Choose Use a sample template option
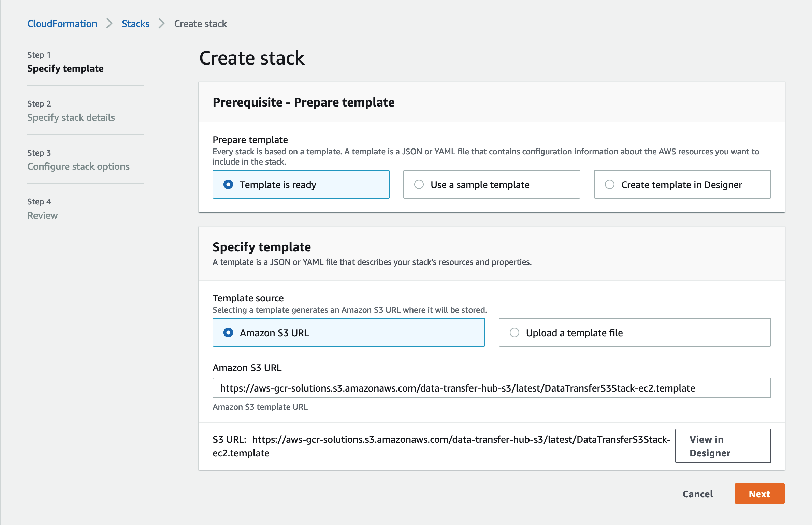Image resolution: width=812 pixels, height=525 pixels. tap(419, 185)
